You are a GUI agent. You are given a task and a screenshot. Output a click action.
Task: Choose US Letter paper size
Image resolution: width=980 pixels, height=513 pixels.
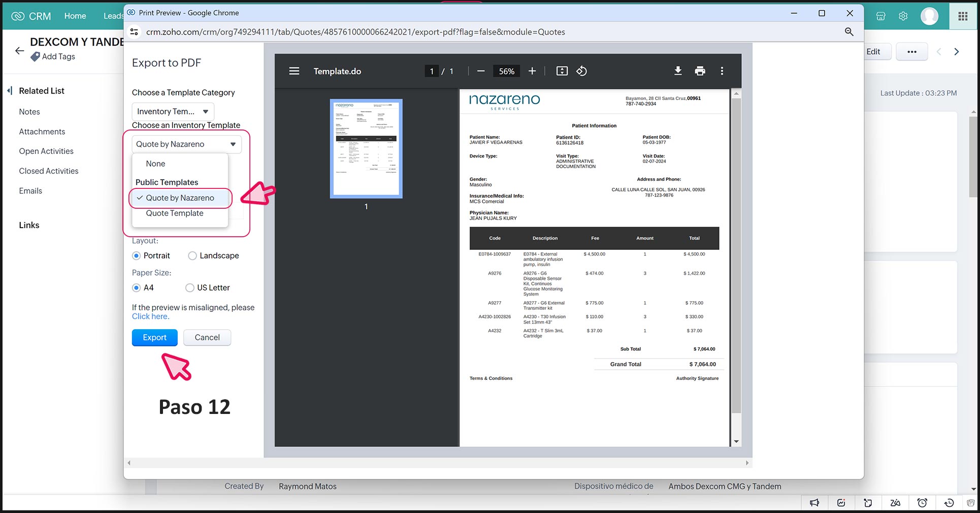coord(190,288)
